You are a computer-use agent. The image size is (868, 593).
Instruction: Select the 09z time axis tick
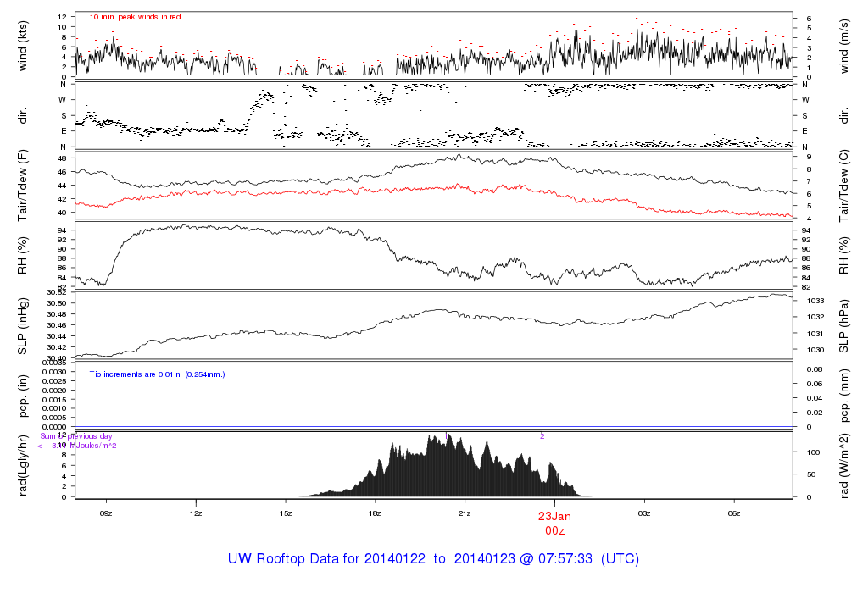click(106, 513)
